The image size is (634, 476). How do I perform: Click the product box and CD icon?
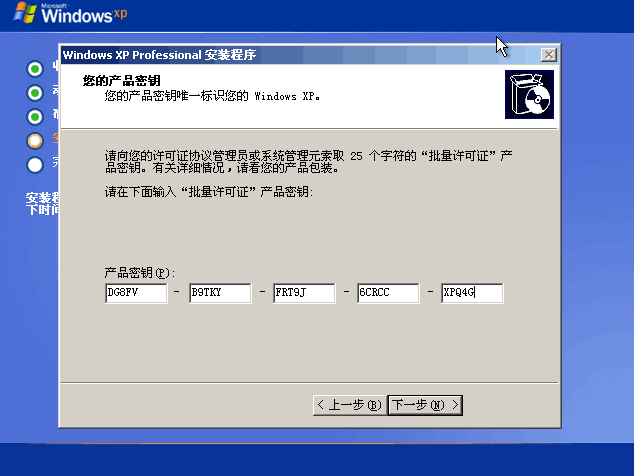(529, 94)
